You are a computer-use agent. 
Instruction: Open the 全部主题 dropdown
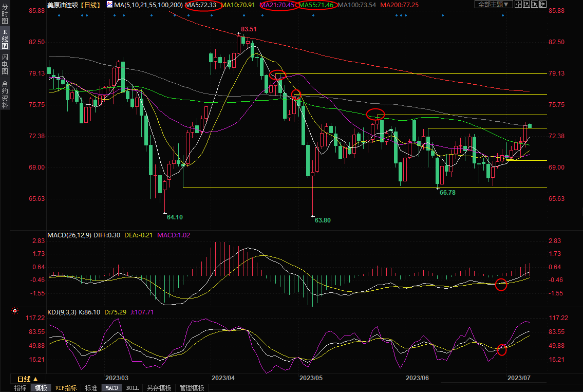pyautogui.click(x=492, y=5)
